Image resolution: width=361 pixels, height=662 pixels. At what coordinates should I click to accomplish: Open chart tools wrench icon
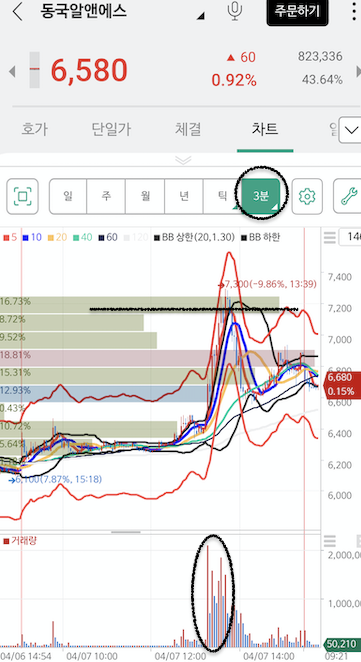(x=349, y=196)
